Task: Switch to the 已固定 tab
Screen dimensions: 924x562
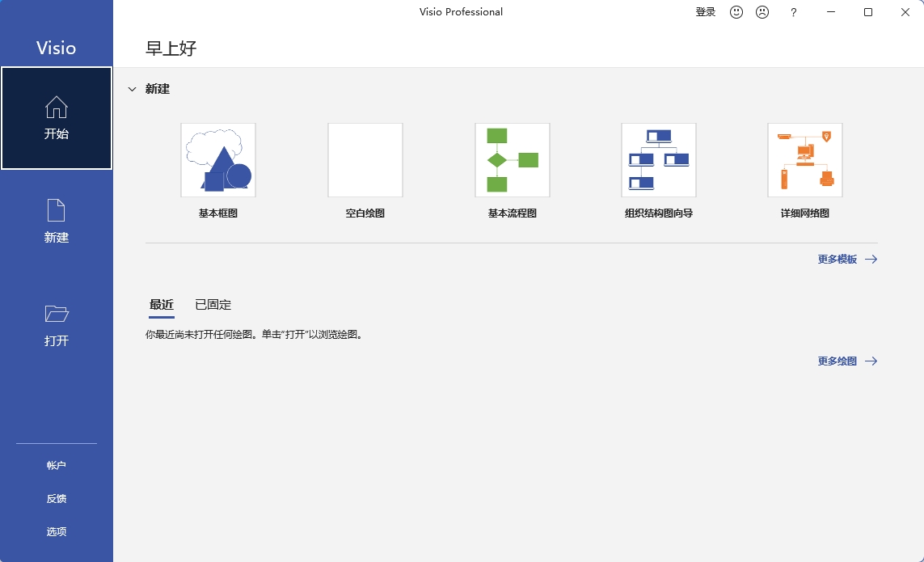Action: click(x=213, y=305)
